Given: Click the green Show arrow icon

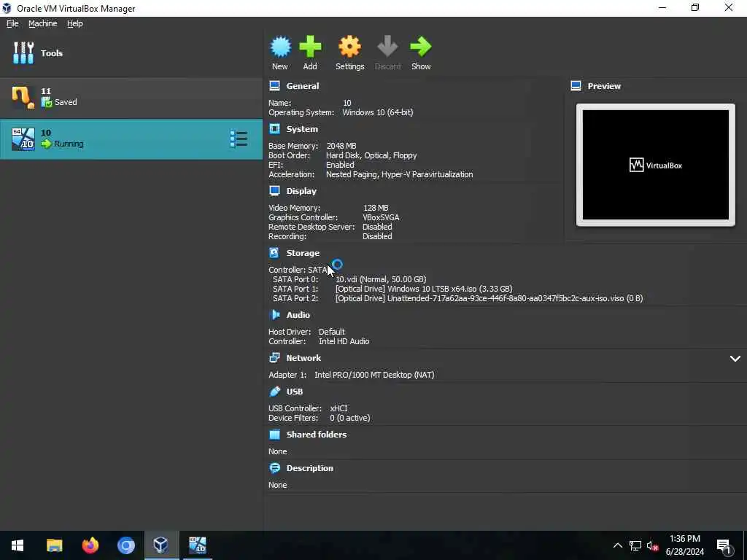Looking at the screenshot, I should click(x=421, y=47).
